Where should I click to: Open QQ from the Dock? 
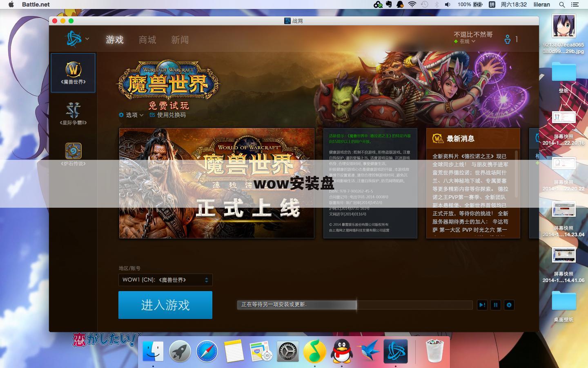point(342,351)
